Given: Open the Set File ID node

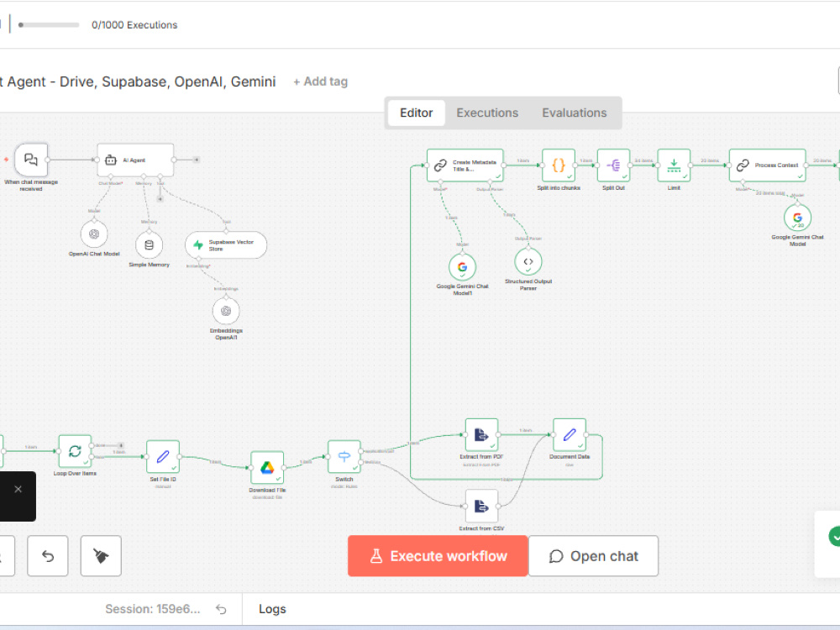Looking at the screenshot, I should pyautogui.click(x=163, y=456).
